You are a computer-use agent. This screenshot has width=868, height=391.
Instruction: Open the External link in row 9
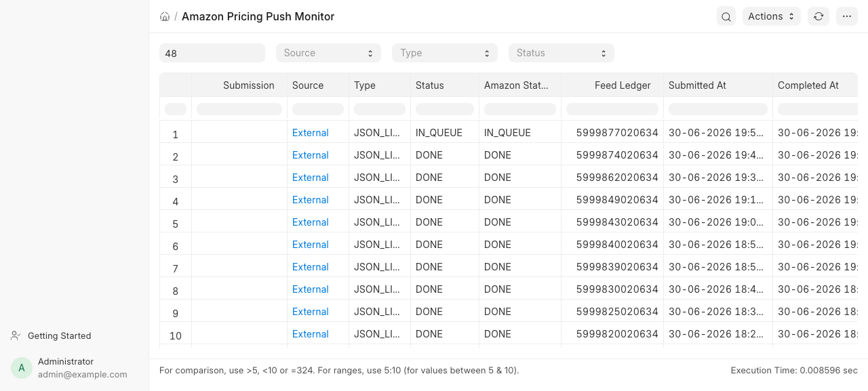pyautogui.click(x=311, y=312)
